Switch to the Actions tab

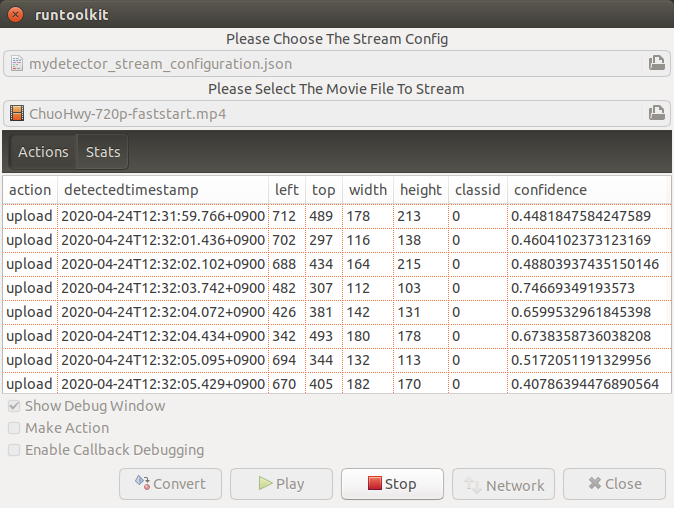click(43, 152)
